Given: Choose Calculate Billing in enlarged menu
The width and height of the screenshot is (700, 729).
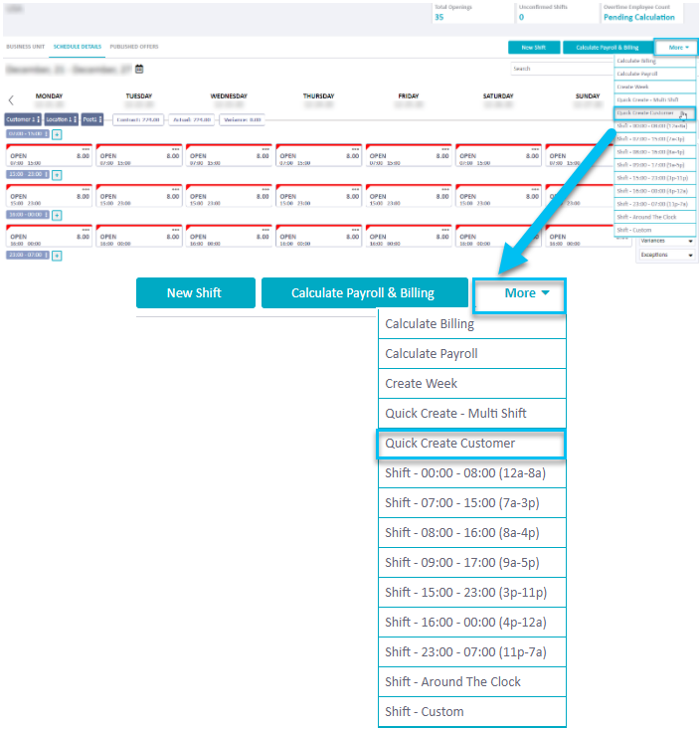Looking at the screenshot, I should coord(471,324).
